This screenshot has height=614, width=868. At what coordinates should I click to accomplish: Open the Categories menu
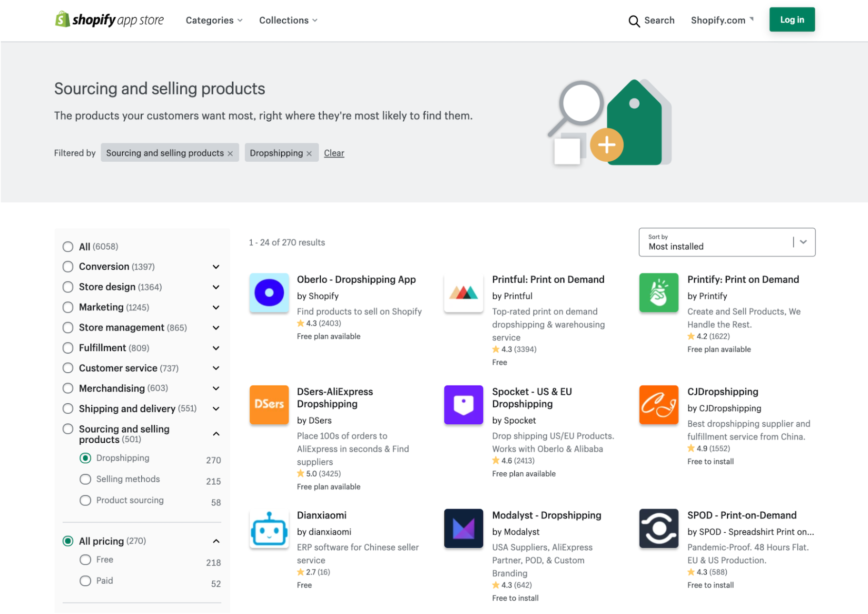pyautogui.click(x=214, y=20)
